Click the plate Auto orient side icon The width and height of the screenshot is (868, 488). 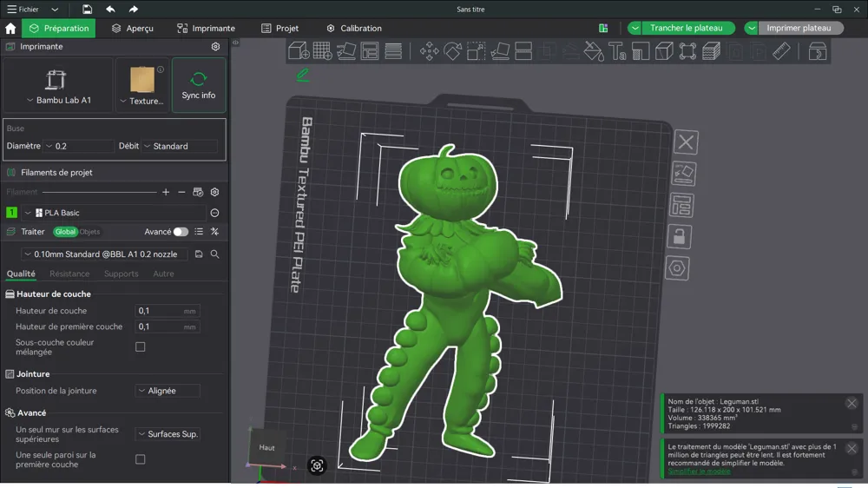[x=684, y=174]
